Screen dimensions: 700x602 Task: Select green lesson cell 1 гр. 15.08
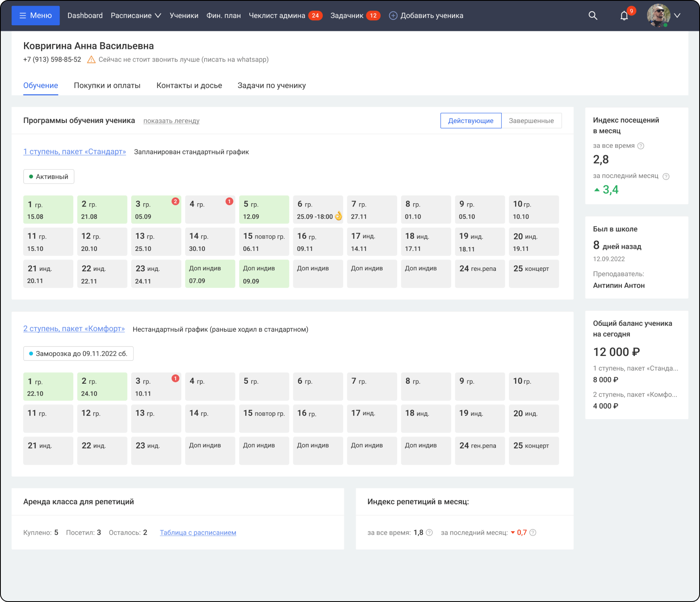click(48, 209)
